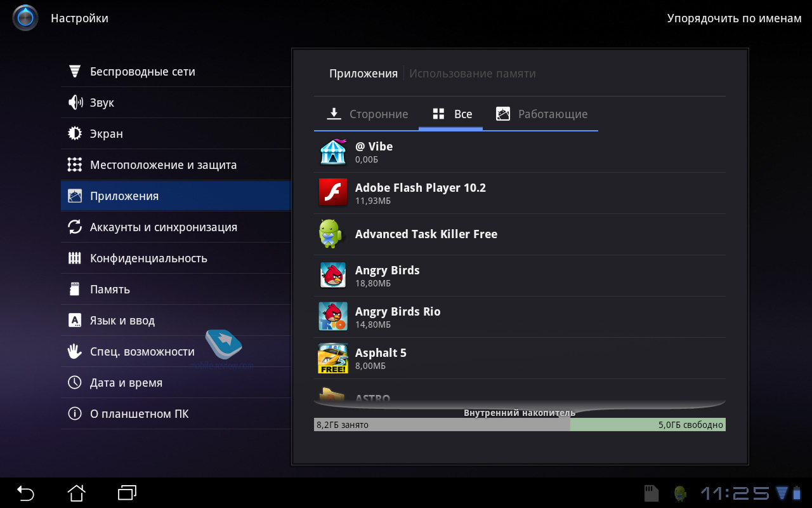The height and width of the screenshot is (508, 812).
Task: Tap the Asphalt 5 app icon
Action: click(333, 358)
